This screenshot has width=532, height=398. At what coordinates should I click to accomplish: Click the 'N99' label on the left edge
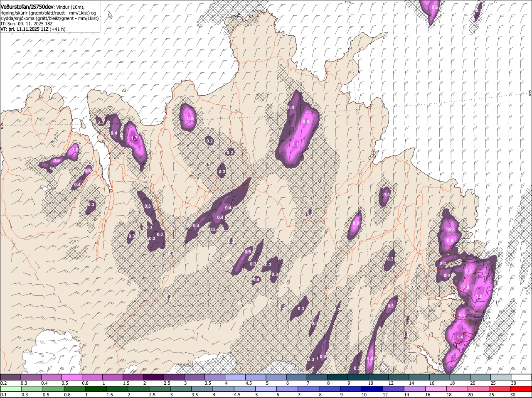2,125
